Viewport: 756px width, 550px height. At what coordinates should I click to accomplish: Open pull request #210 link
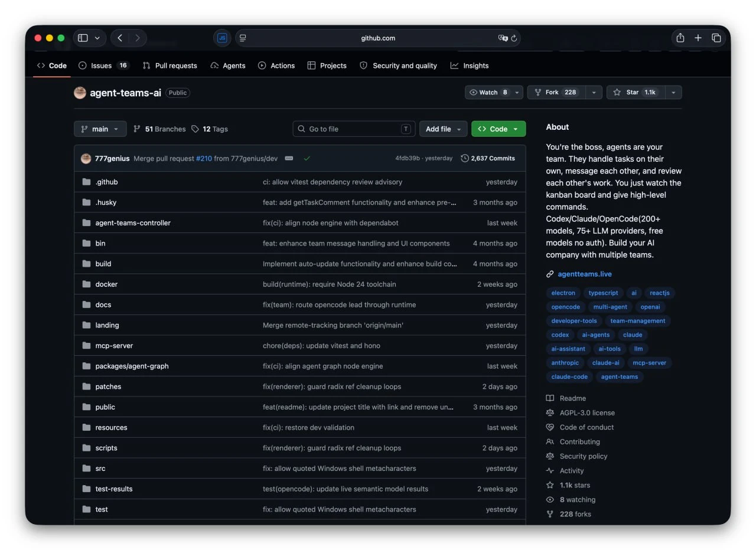point(204,158)
